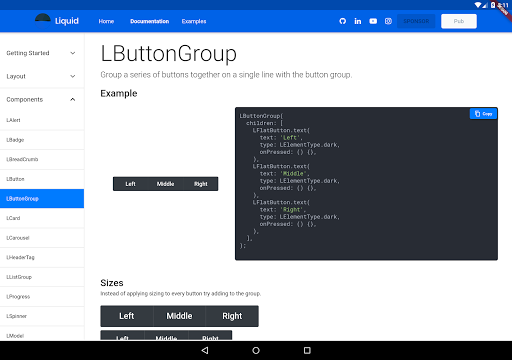Click the Copy code button
Image resolution: width=512 pixels, height=360 pixels.
pos(483,114)
